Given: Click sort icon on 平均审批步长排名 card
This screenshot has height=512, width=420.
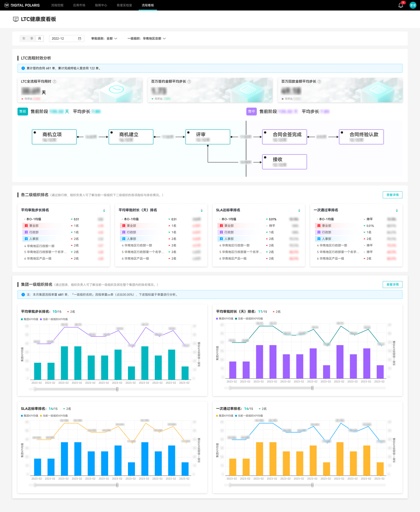Looking at the screenshot, I should (x=104, y=210).
